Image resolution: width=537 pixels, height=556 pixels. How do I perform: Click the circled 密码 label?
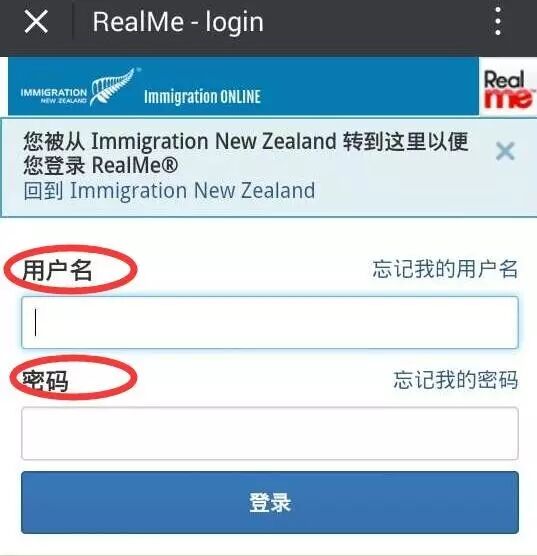pos(45,381)
